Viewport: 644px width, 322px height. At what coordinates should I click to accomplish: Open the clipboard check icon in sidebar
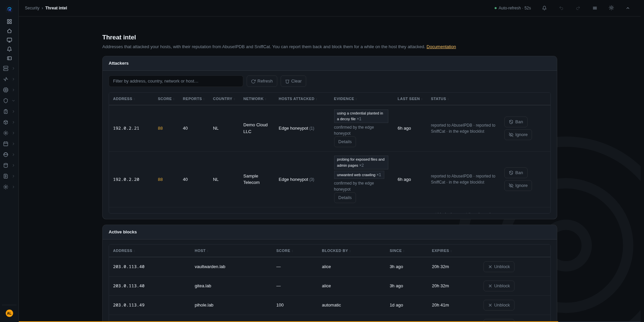(x=6, y=111)
